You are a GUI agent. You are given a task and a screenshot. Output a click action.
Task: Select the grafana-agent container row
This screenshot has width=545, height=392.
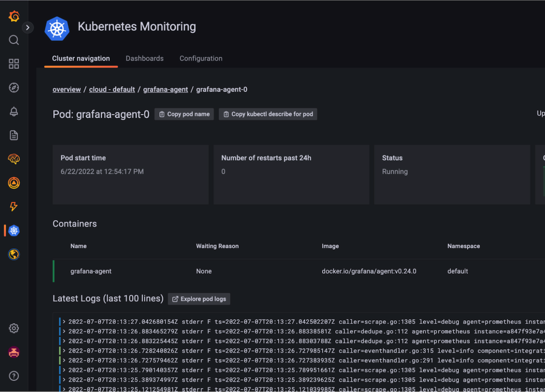tap(91, 271)
